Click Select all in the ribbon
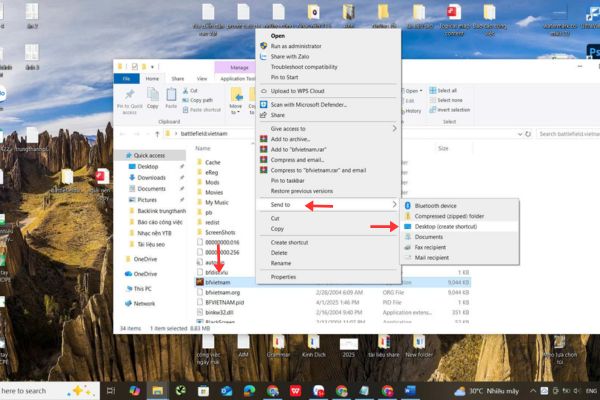 click(x=446, y=90)
